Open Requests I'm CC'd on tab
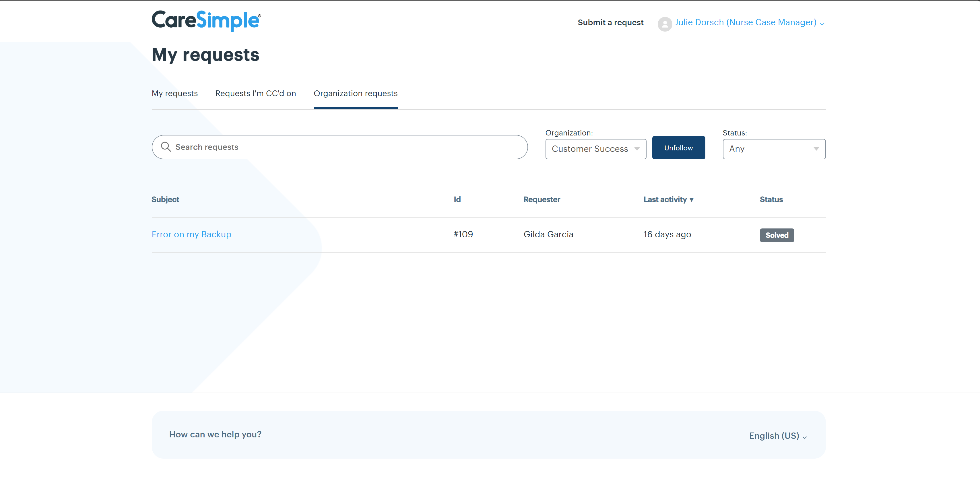The width and height of the screenshot is (980, 479). 255,93
